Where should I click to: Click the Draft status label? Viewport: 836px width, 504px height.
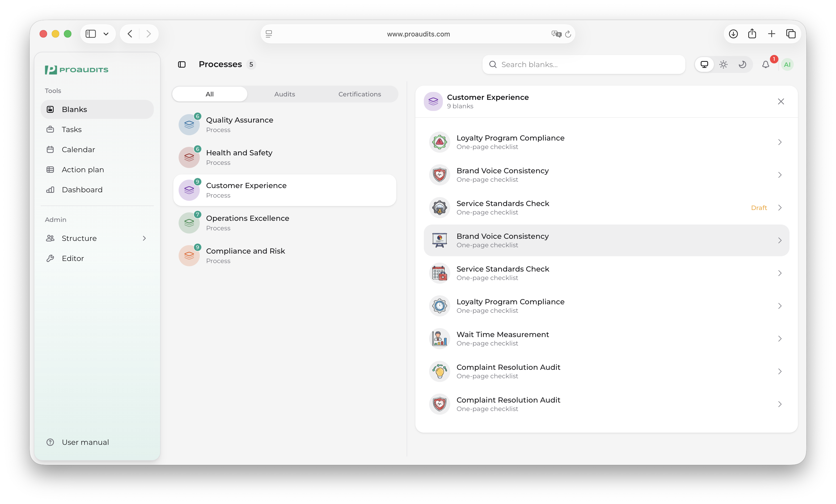point(759,208)
